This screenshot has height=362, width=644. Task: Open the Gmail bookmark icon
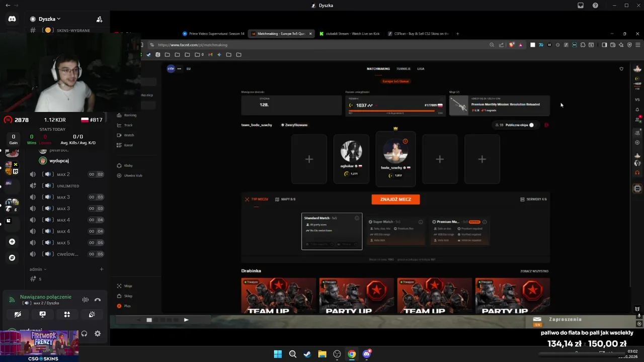click(210, 54)
